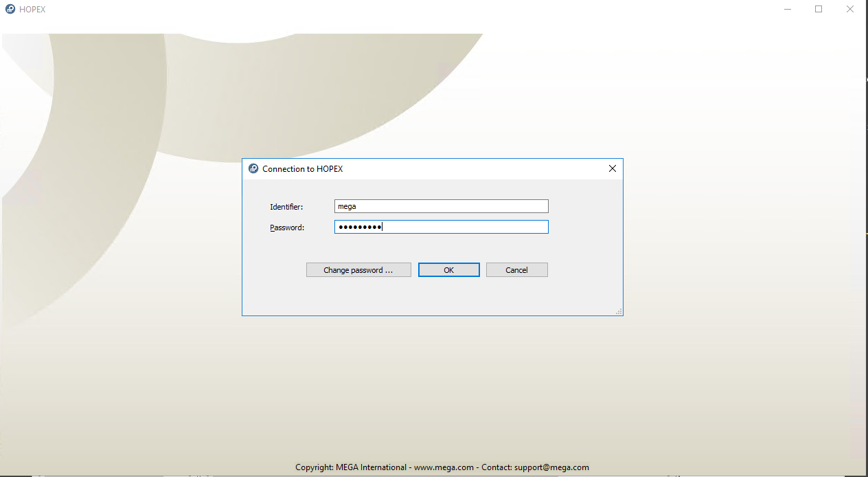
Task: Click the Connection to HOPEX title text
Action: click(x=302, y=169)
